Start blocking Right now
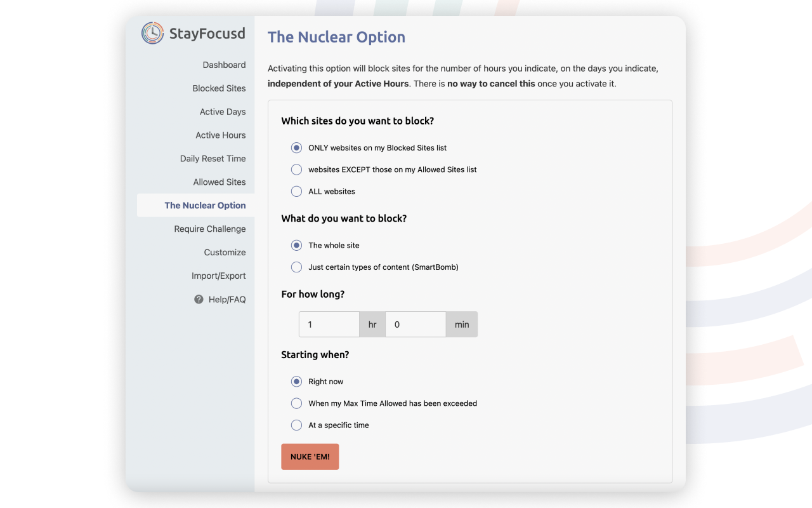This screenshot has height=508, width=812. click(296, 381)
